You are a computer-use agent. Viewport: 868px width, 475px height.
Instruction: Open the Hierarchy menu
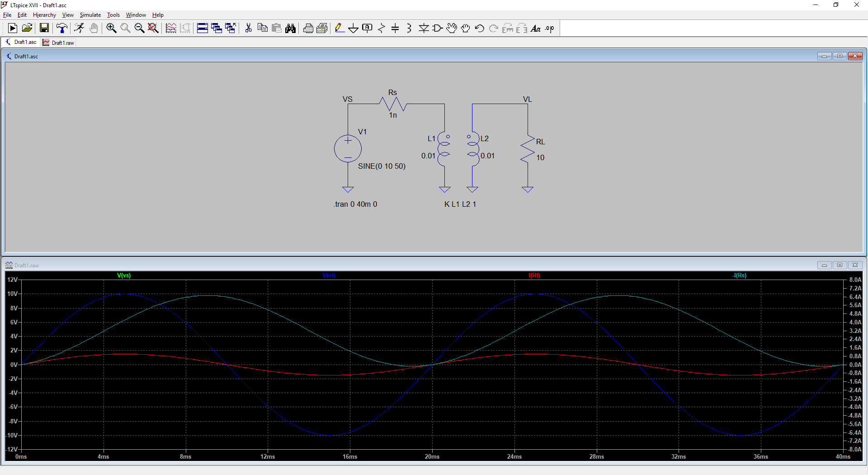[44, 15]
